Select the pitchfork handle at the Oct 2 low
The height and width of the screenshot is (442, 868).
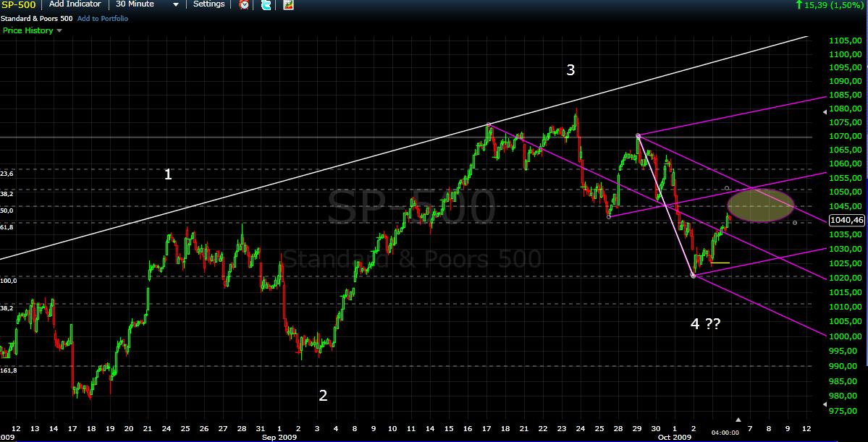point(693,276)
